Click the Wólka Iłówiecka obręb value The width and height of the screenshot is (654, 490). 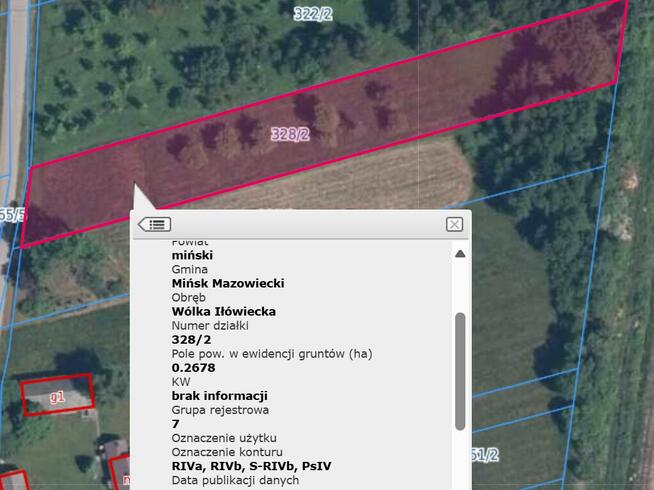(223, 311)
